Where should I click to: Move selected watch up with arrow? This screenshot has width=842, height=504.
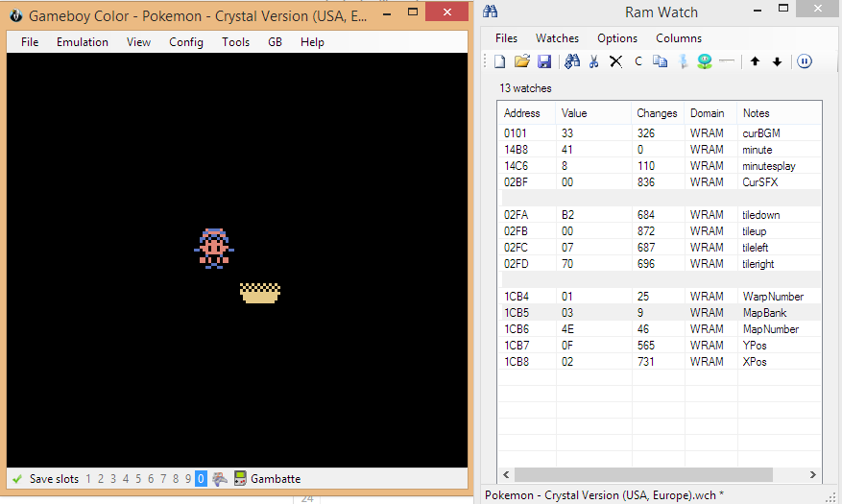[755, 61]
